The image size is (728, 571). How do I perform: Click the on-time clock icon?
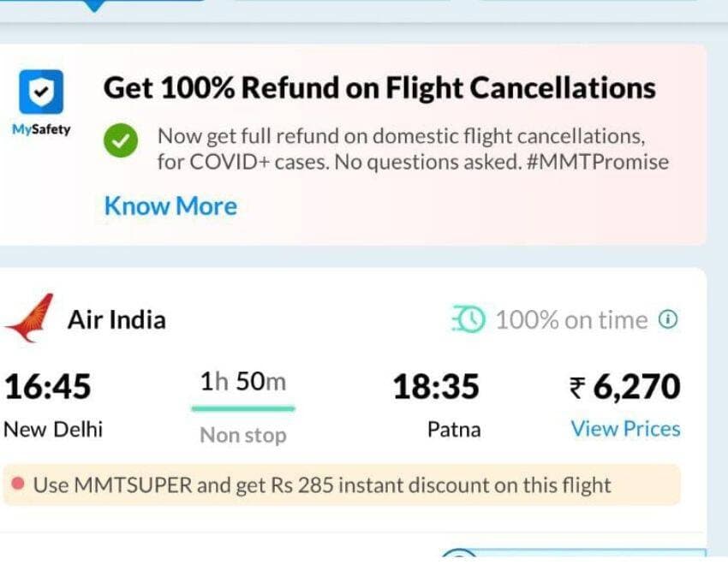click(468, 320)
